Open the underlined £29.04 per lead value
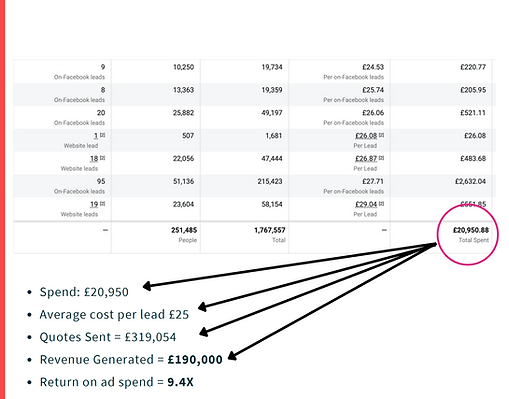This screenshot has height=399, width=509. point(366,204)
